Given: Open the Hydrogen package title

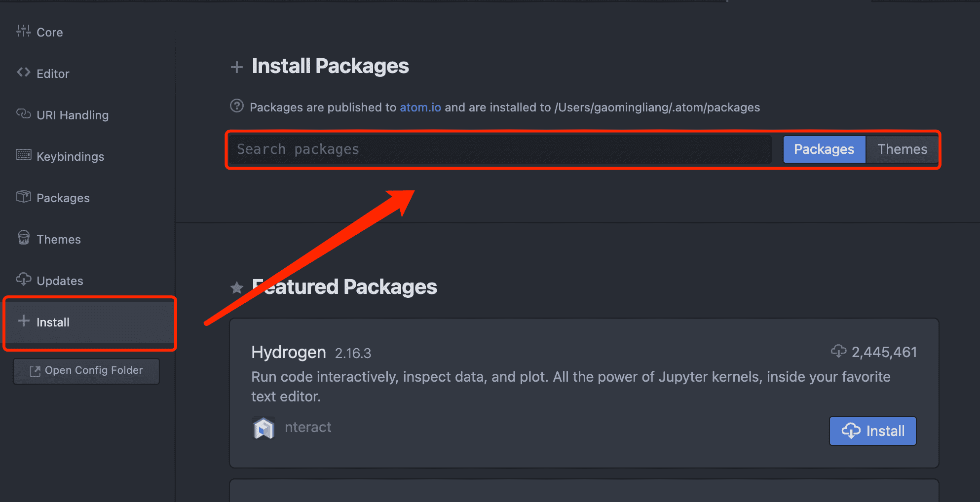Looking at the screenshot, I should pos(288,352).
